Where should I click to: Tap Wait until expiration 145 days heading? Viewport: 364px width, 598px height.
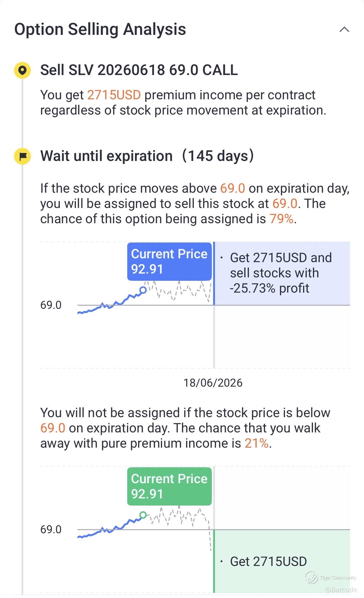pos(147,156)
